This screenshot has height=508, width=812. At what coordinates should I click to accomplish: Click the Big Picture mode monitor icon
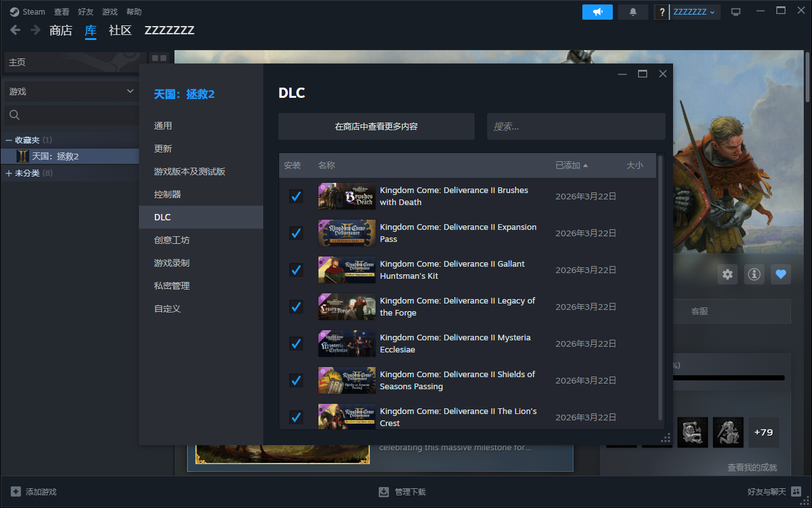(736, 12)
